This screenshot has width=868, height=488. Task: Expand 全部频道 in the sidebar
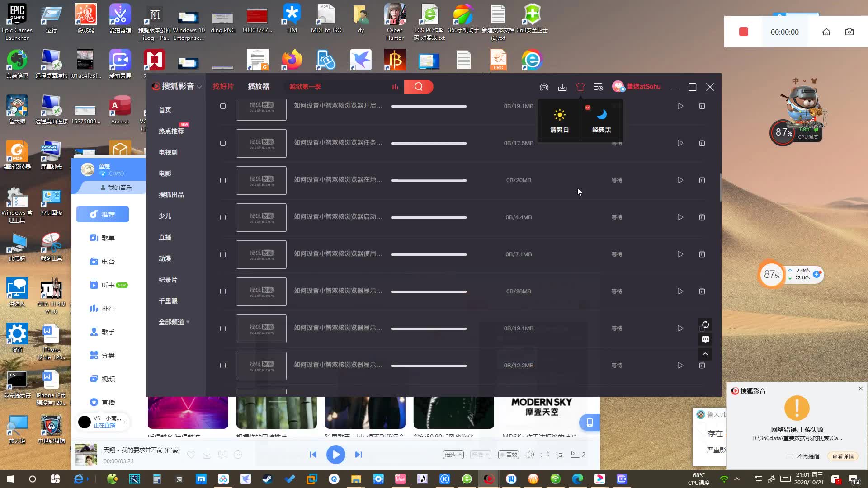174,322
